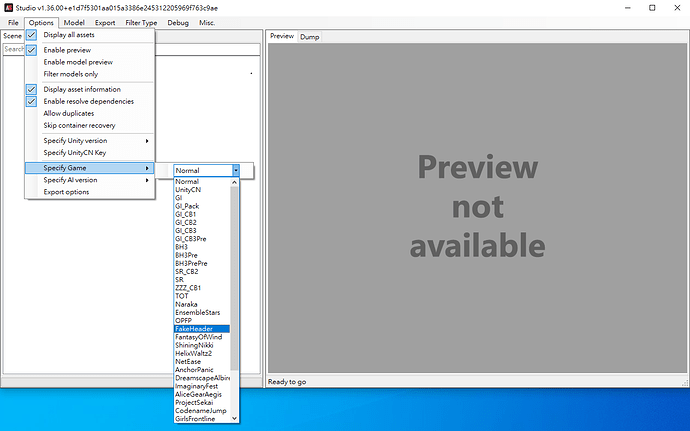Open the Filter Type menu
The height and width of the screenshot is (431, 690).
[x=141, y=22]
